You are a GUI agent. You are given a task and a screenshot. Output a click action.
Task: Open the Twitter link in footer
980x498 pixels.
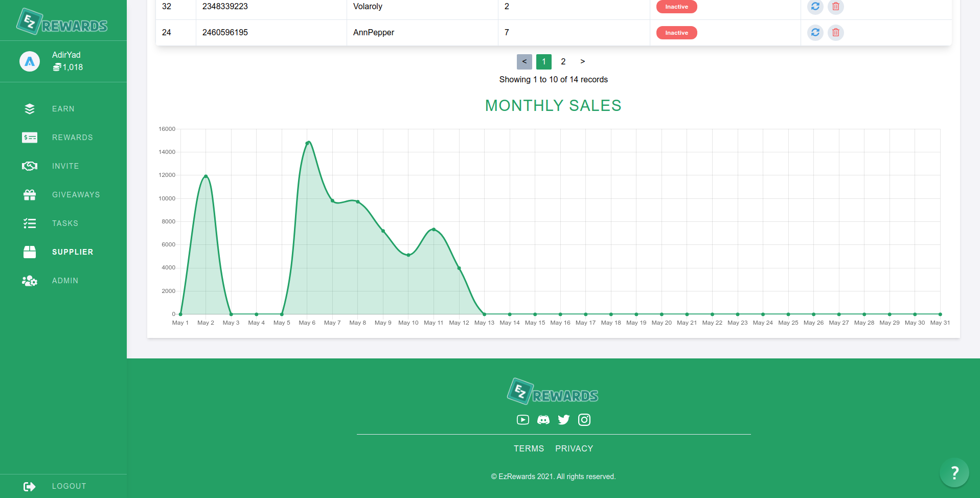pyautogui.click(x=564, y=420)
